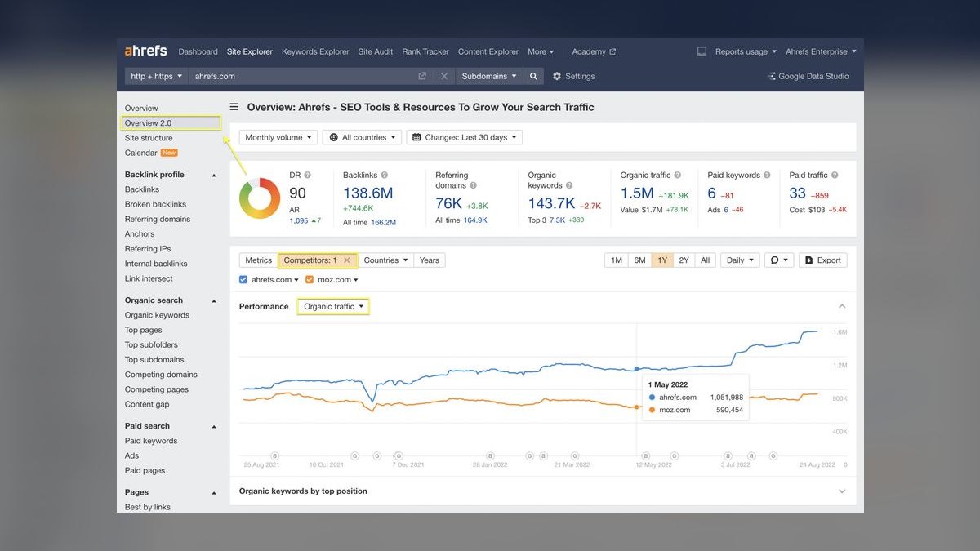Open the Daily granularity dropdown
Image resolution: width=980 pixels, height=551 pixels.
click(741, 260)
